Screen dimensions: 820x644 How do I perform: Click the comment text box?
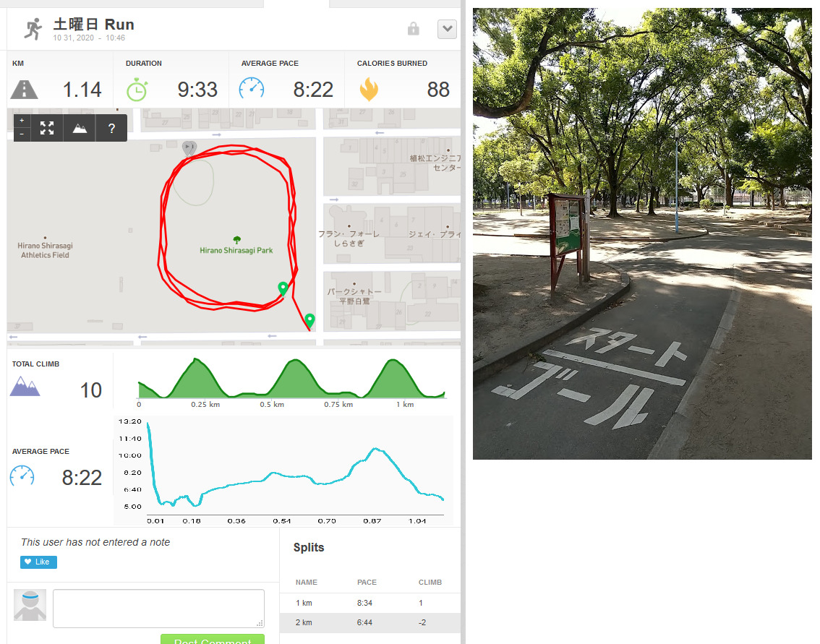(x=158, y=609)
